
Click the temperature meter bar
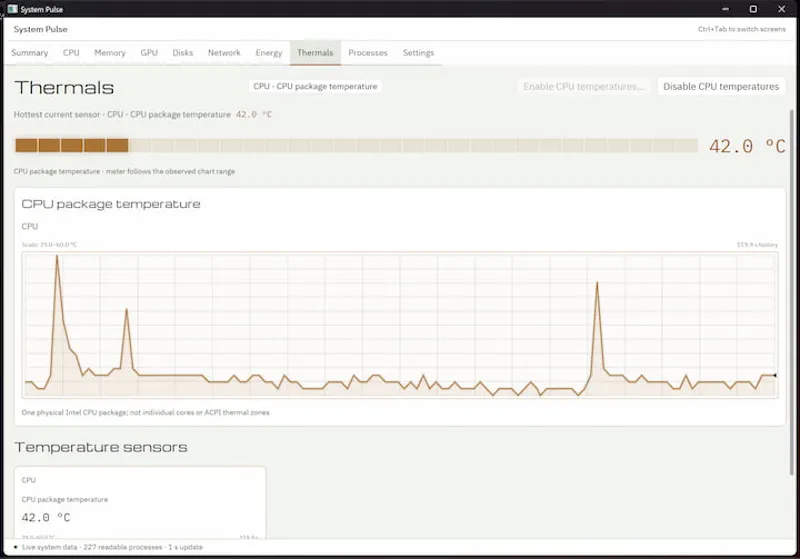point(356,145)
